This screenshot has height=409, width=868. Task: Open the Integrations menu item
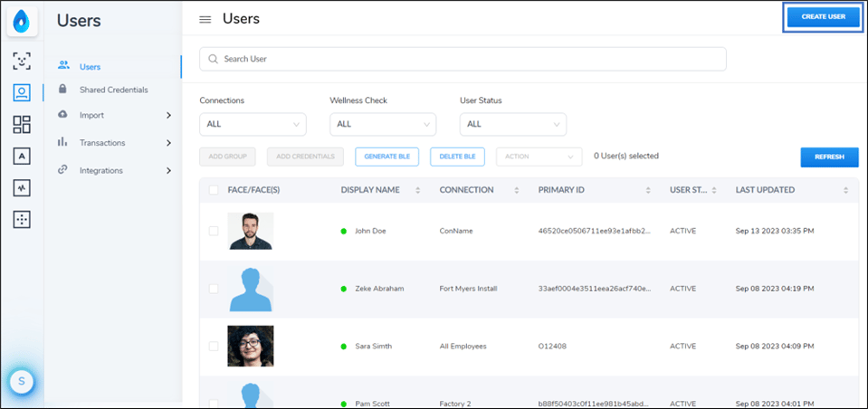tap(101, 170)
